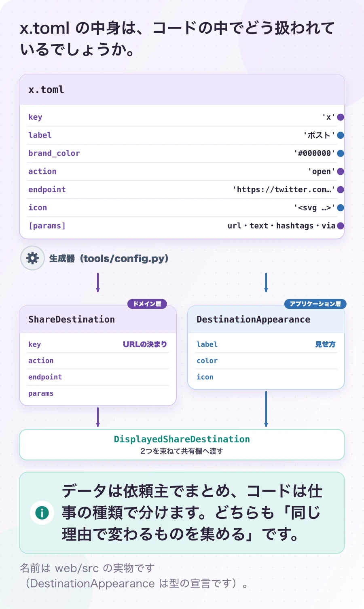Click the gear icon beside 生成器
Screen dimensions: 364x609
click(x=32, y=258)
